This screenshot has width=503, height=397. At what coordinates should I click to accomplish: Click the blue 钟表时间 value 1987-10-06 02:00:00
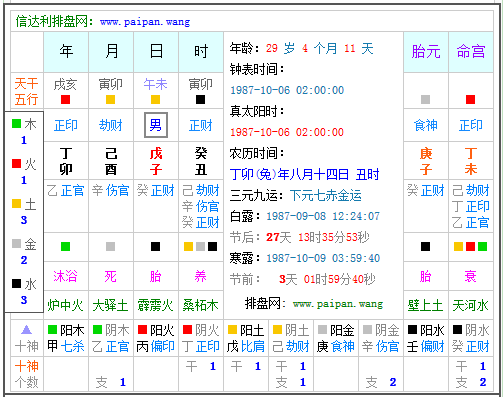287,90
